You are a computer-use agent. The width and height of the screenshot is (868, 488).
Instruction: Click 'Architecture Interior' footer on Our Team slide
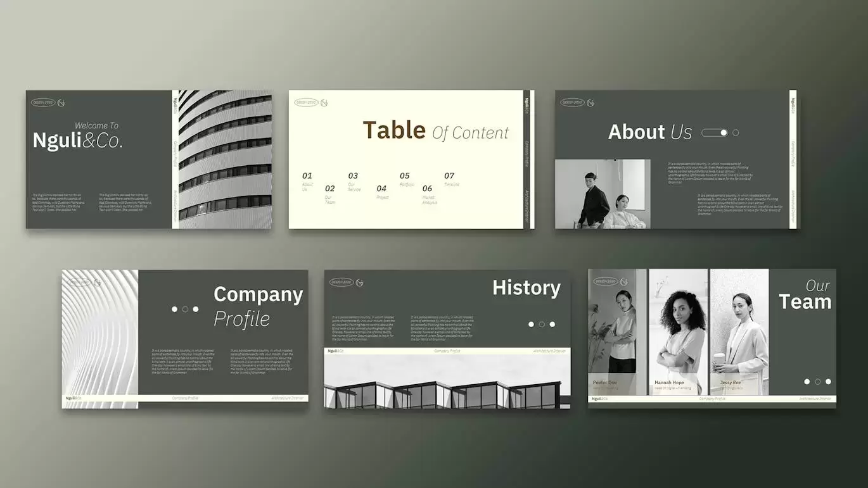pyautogui.click(x=815, y=399)
